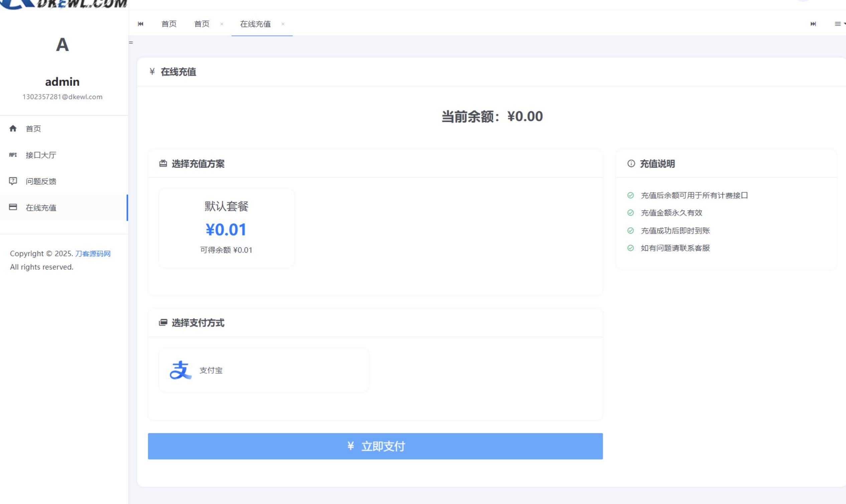This screenshot has width=846, height=504.
Task: Click the DKEWL.COM logo
Action: pos(64,4)
